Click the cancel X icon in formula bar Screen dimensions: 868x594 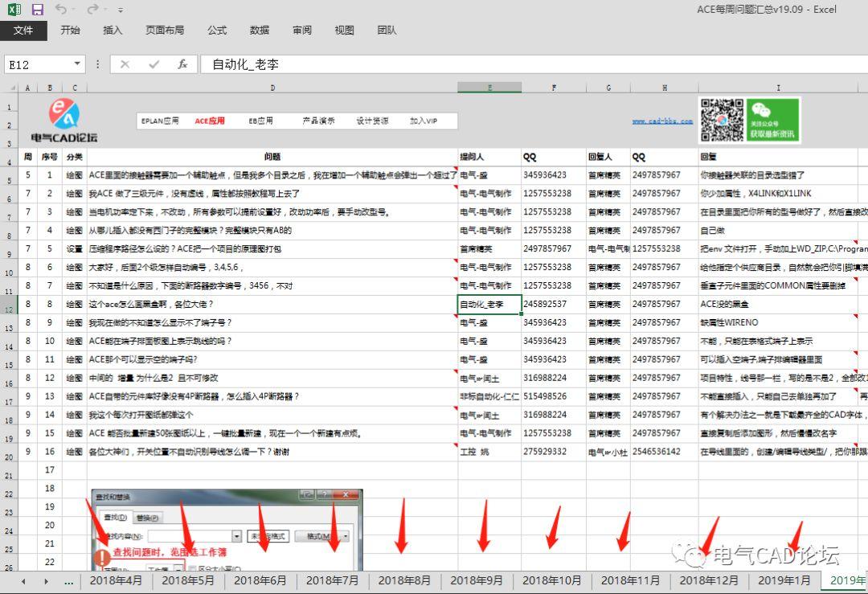(125, 64)
